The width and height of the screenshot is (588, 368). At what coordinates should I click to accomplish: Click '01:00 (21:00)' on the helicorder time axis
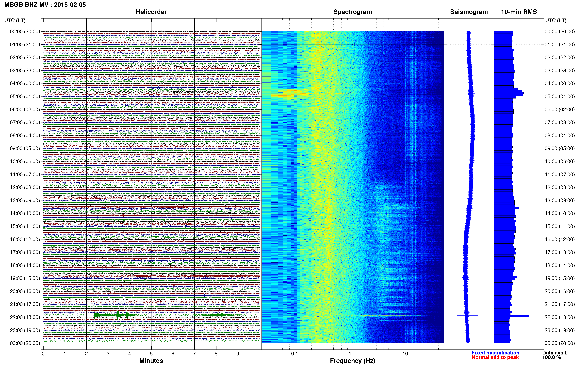(x=25, y=45)
